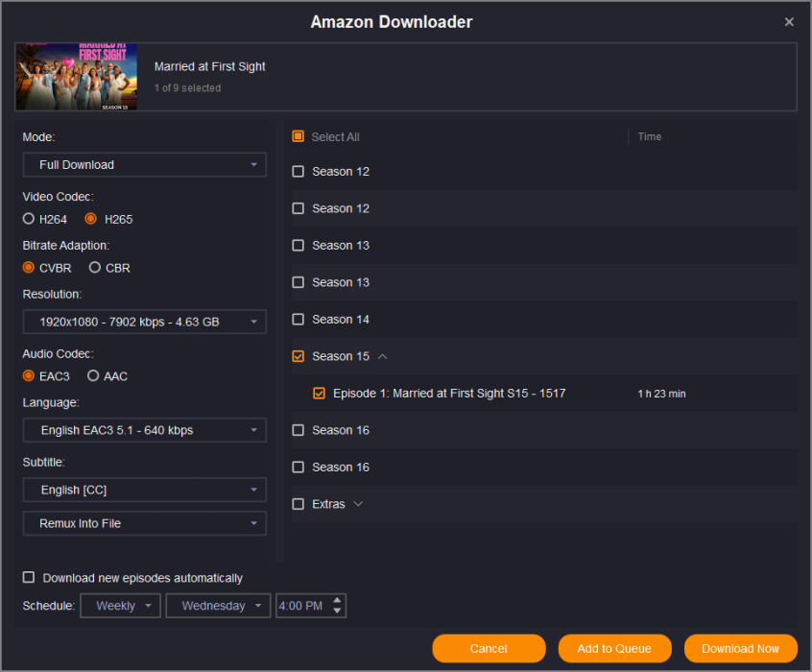Close the Amazon Downloader dialog
This screenshot has height=672, width=812.
pyautogui.click(x=789, y=22)
